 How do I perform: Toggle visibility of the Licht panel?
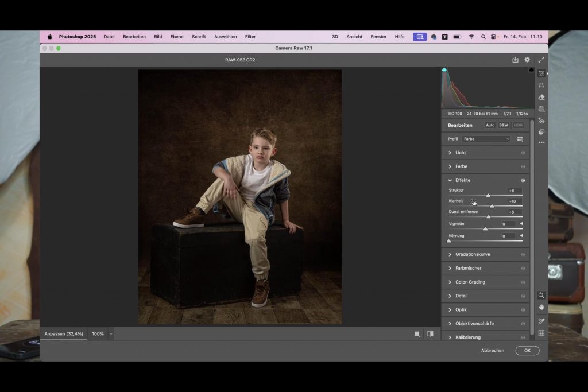[x=523, y=153]
